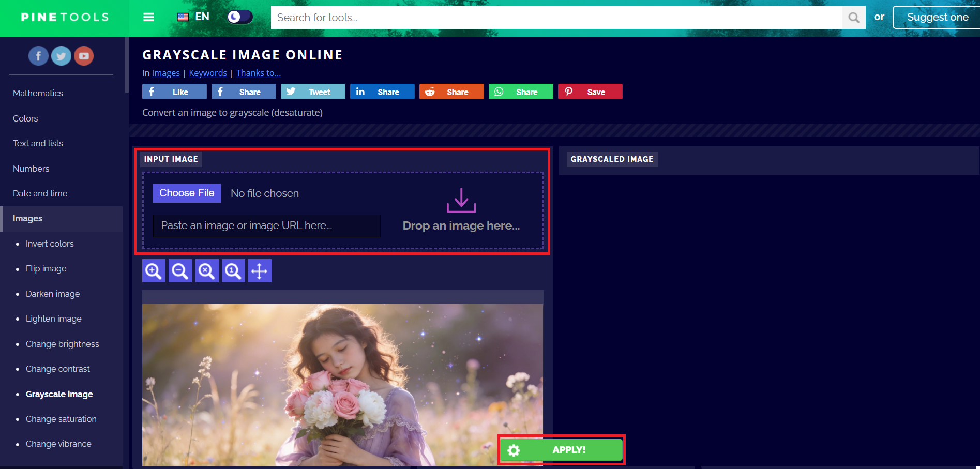Screen dimensions: 980x469
Task: Click the sidebar scrollbar
Action: point(127,65)
